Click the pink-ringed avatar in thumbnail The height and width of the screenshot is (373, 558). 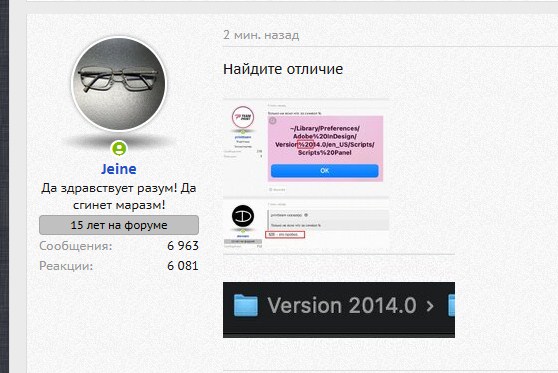243,117
